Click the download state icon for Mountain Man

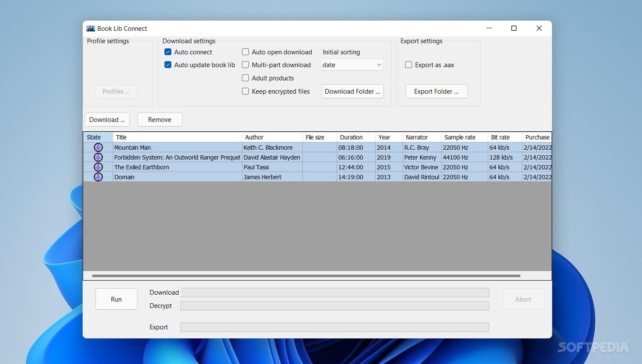[98, 148]
